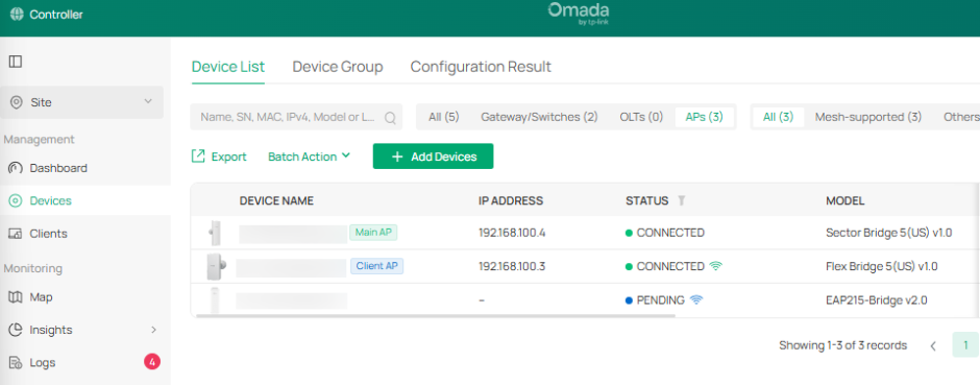Image resolution: width=980 pixels, height=385 pixels.
Task: Click the Controller globe icon
Action: click(x=17, y=15)
